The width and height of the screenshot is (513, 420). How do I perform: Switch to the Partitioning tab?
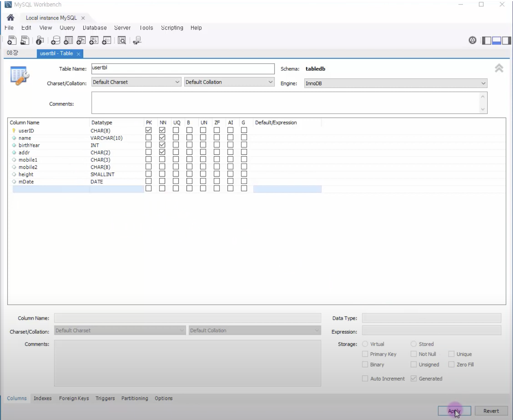pyautogui.click(x=135, y=398)
